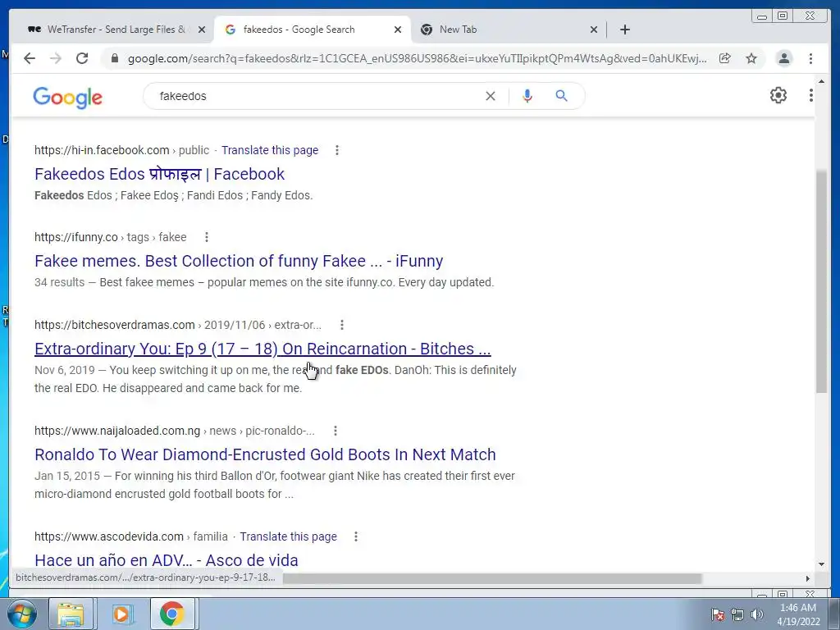This screenshot has width=840, height=630.
Task: Open the Fakee memes iFunny result
Action: 239,261
